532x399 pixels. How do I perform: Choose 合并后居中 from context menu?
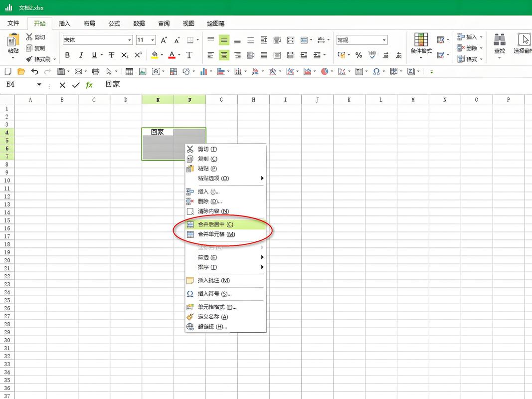215,225
